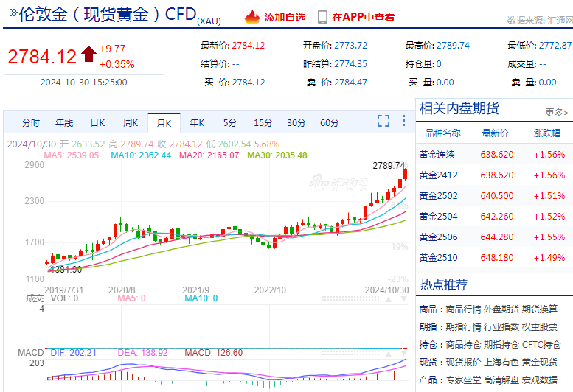The image size is (573, 392).
Task: Click 在APP中查看 link
Action: [364, 17]
